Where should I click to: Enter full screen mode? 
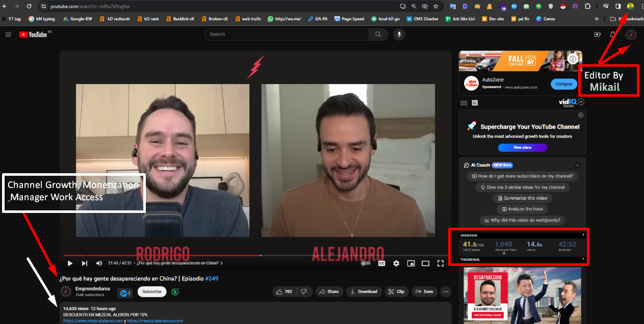tap(441, 263)
